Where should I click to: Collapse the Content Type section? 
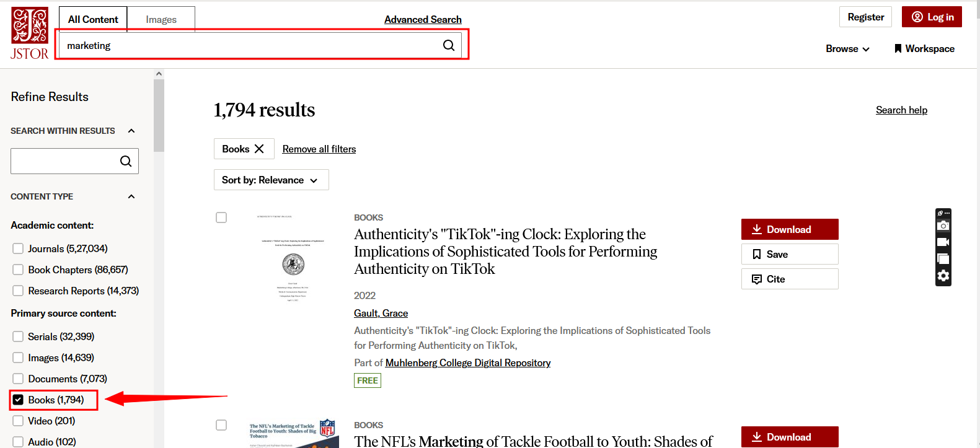point(131,196)
